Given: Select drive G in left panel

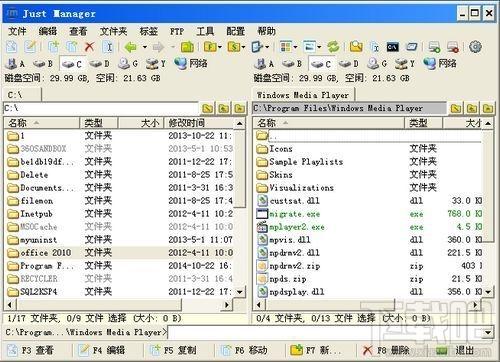Looking at the screenshot, I should tap(128, 63).
